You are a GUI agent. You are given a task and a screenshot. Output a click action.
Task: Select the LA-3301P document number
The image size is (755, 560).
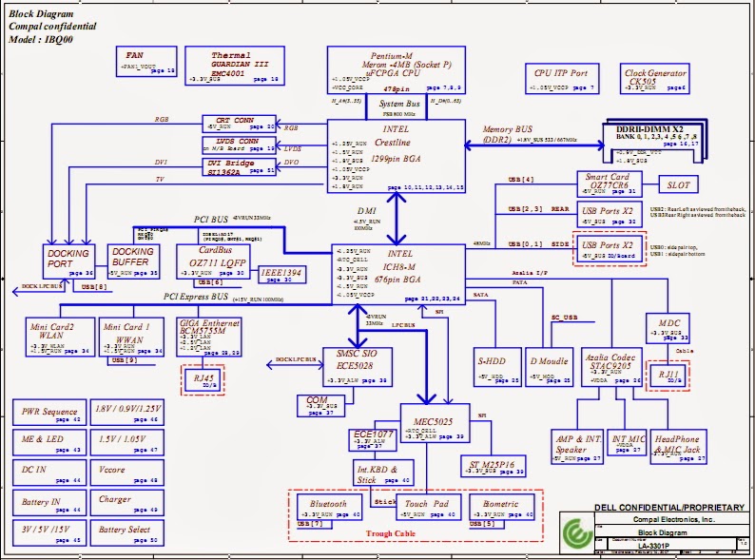(653, 546)
